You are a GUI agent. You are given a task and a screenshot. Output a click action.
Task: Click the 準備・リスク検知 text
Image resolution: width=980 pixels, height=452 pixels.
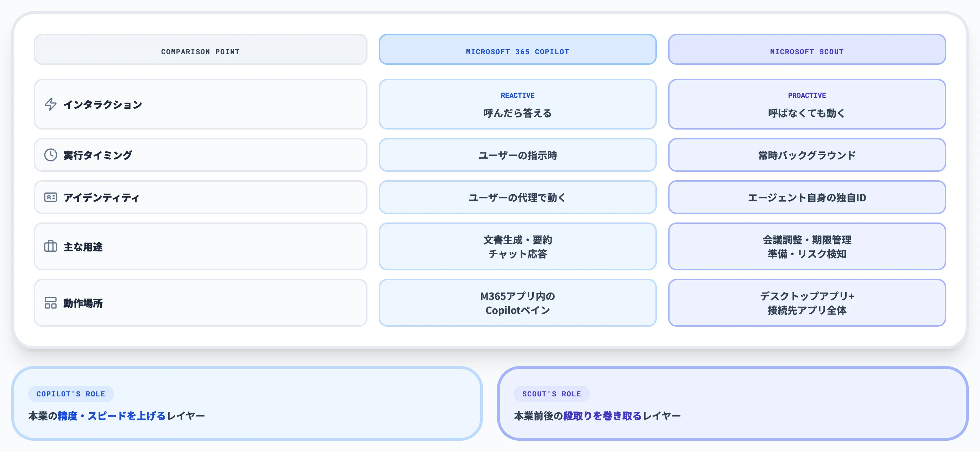click(x=806, y=254)
